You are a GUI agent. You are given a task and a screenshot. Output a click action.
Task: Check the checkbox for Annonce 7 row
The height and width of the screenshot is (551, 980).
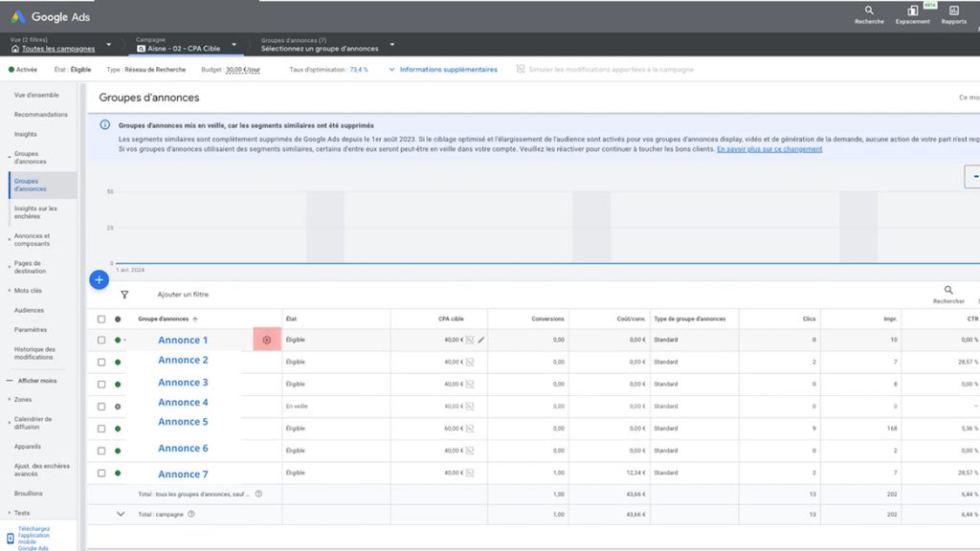(x=101, y=473)
